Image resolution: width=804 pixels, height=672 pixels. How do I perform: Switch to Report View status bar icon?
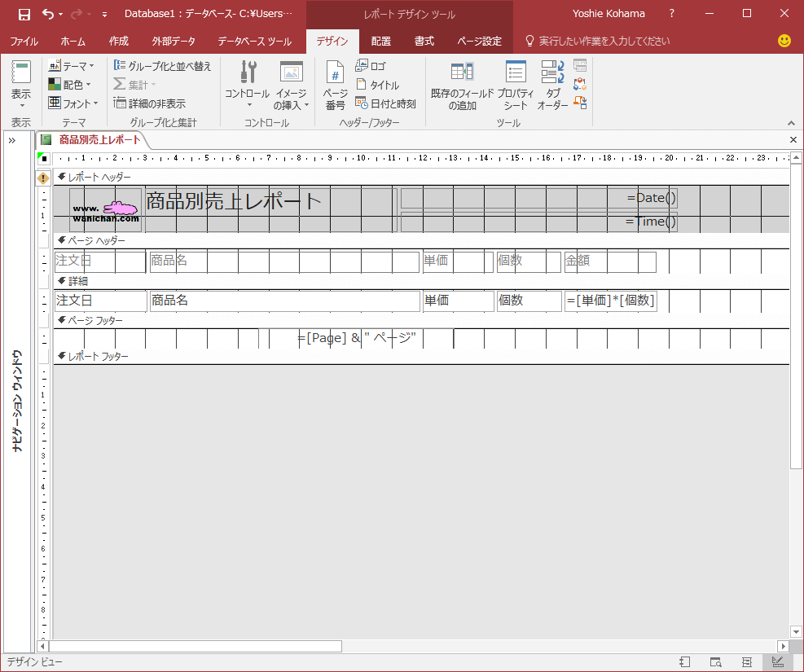click(684, 662)
